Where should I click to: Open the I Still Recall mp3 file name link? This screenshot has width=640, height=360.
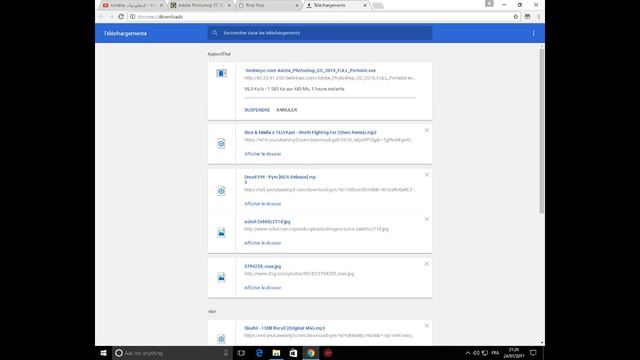tap(284, 328)
